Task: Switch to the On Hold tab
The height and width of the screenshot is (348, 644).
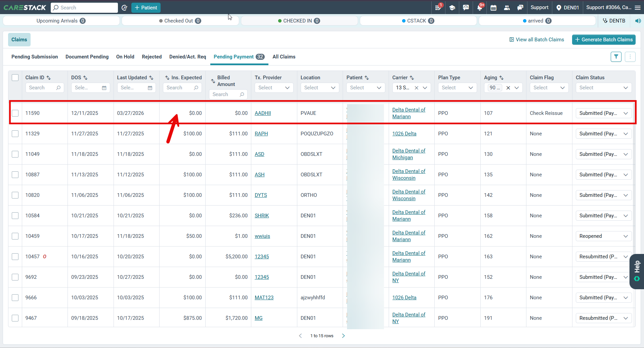Action: coord(125,57)
